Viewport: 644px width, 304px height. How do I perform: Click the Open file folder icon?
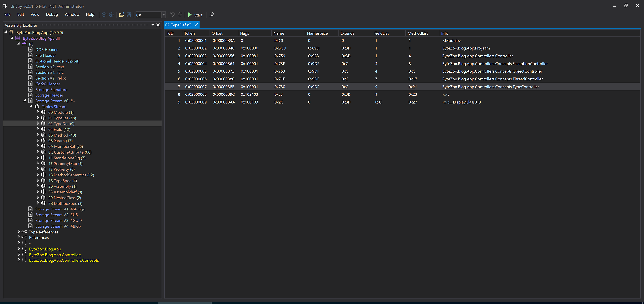[122, 15]
